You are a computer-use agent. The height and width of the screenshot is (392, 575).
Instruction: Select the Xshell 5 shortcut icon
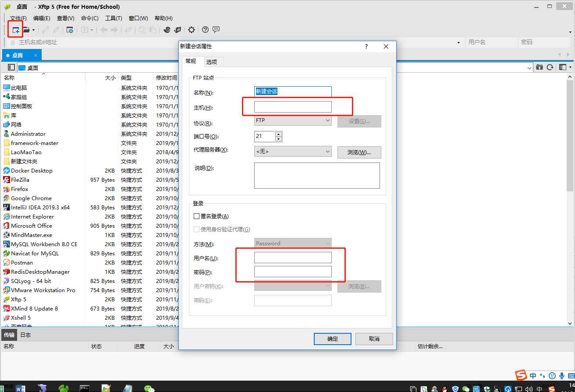[7, 318]
